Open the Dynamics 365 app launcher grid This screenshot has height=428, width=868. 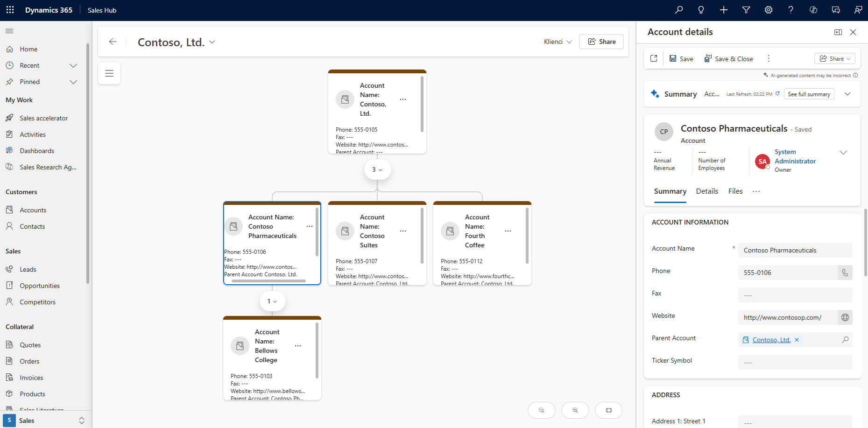tap(10, 10)
